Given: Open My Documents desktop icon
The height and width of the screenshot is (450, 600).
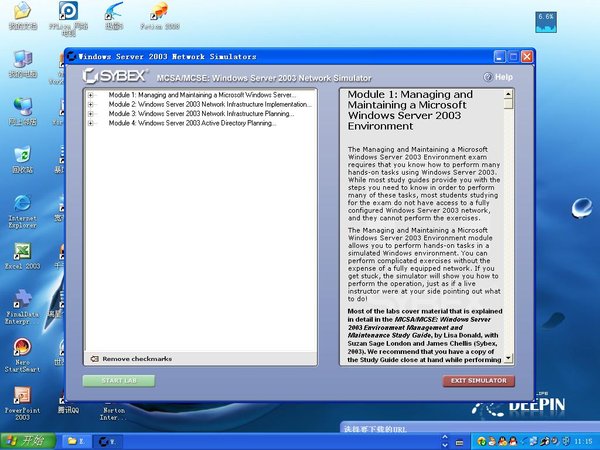Looking at the screenshot, I should click(23, 16).
